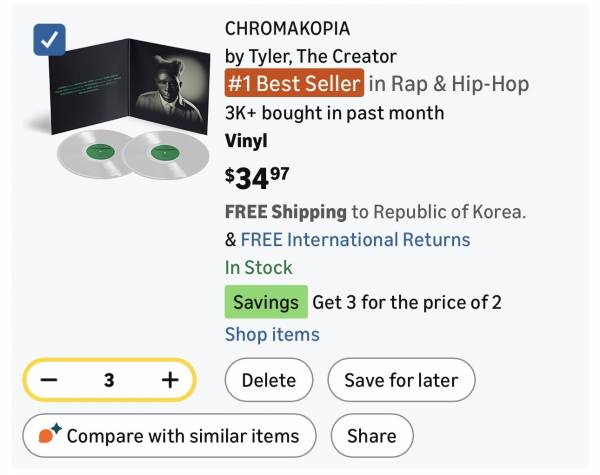The width and height of the screenshot is (600, 475).
Task: Click the $34.97 price text
Action: pos(257,177)
